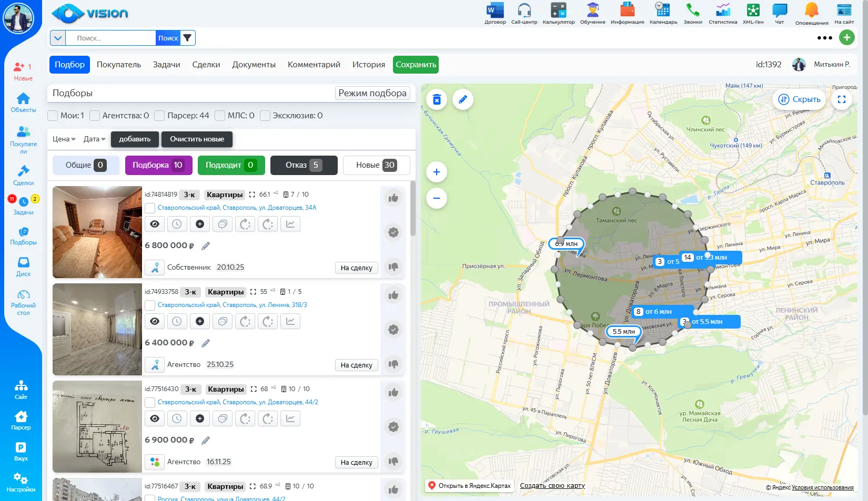Screen dimensions: 868x501
Task: Switch to the Документы tab
Action: coord(254,65)
